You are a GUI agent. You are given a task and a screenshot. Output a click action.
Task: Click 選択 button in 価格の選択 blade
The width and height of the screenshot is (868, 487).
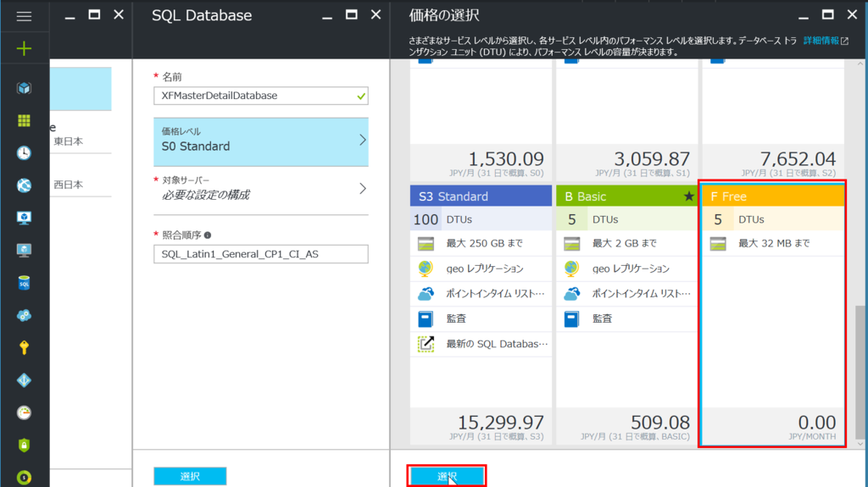[447, 476]
